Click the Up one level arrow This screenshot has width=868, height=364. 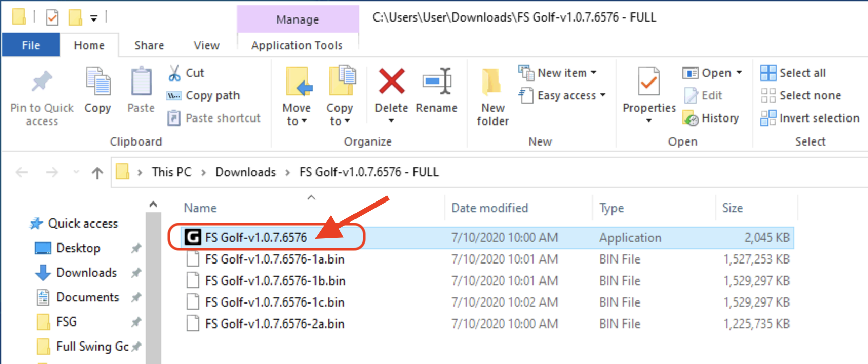(97, 173)
